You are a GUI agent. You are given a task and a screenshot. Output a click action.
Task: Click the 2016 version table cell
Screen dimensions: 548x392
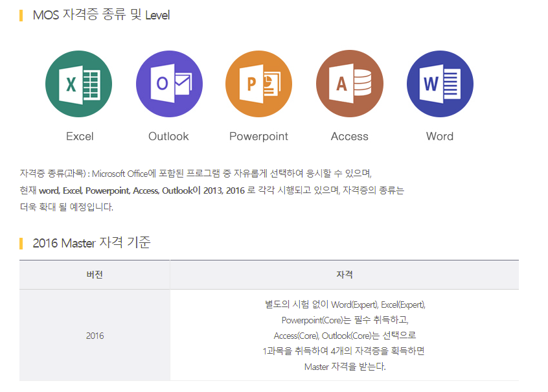pos(95,336)
